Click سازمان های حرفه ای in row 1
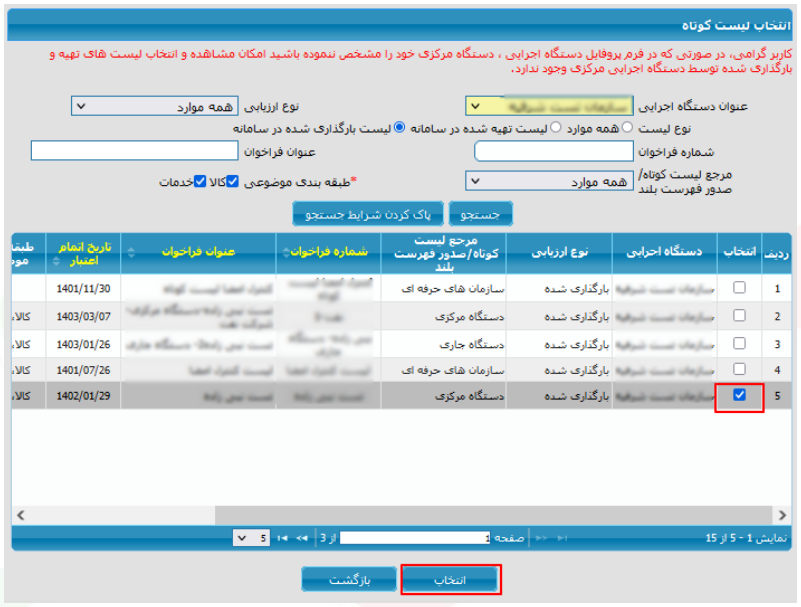The height and width of the screenshot is (607, 801). click(453, 289)
